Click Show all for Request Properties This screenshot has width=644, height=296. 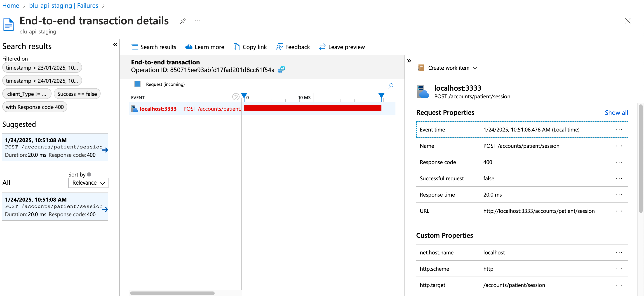point(616,113)
